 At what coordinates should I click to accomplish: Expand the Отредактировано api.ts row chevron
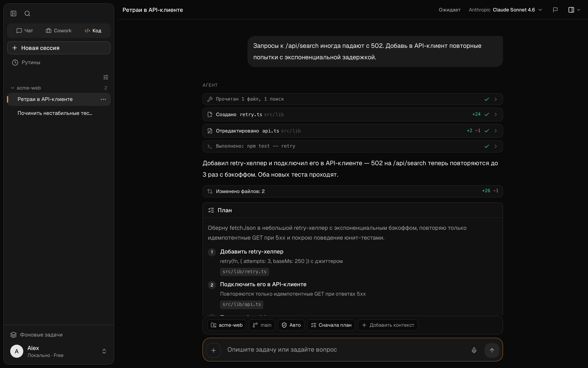(x=496, y=131)
